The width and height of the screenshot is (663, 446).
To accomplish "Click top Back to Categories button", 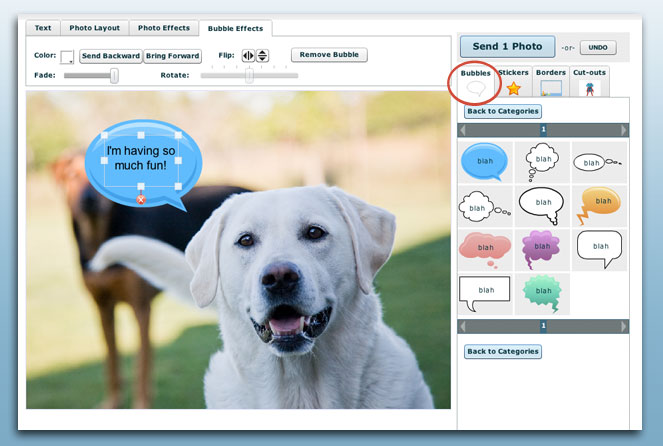I will 503,111.
